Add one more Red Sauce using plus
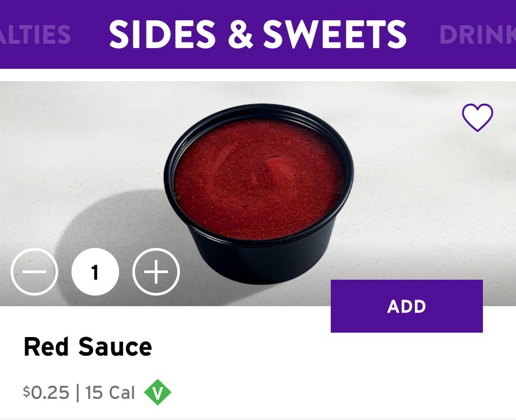Image resolution: width=516 pixels, height=420 pixels. [156, 272]
